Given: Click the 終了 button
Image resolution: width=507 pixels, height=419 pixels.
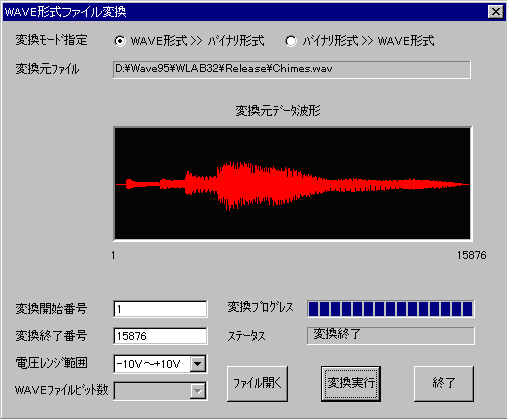Looking at the screenshot, I should (x=443, y=383).
